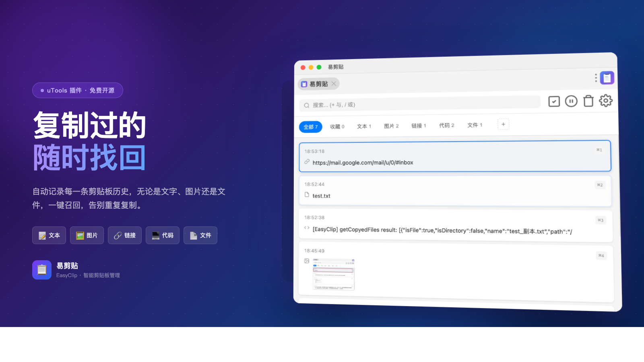
Task: Click the ⌘4 shortcut badge on the image clip
Action: (601, 255)
